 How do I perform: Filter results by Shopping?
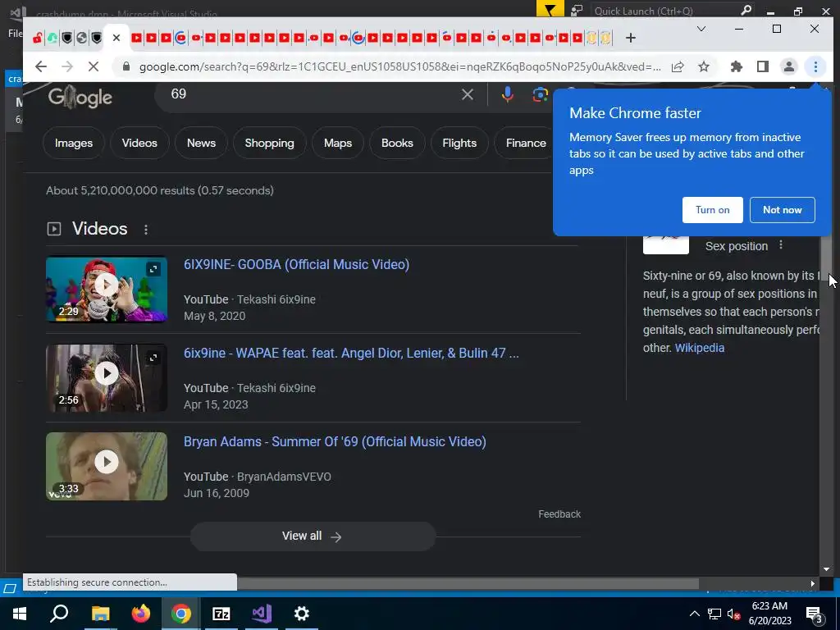click(x=269, y=143)
